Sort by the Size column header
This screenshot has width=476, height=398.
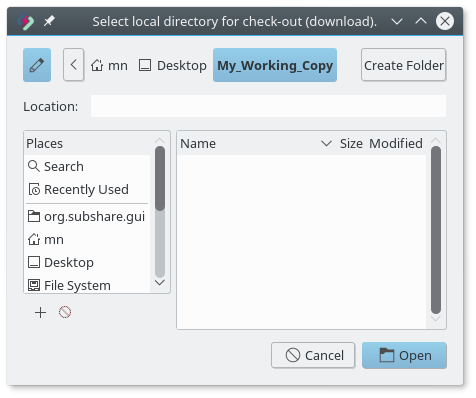point(351,143)
